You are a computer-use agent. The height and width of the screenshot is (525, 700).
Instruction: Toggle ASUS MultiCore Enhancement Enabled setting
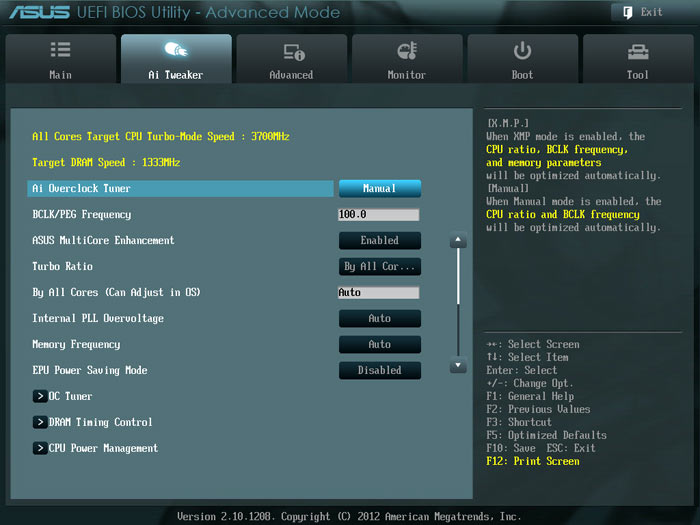379,240
